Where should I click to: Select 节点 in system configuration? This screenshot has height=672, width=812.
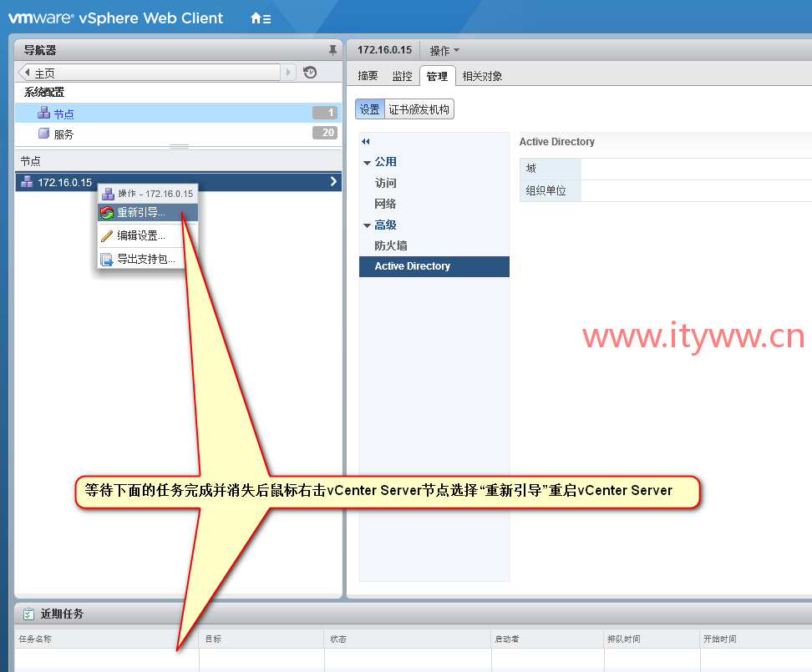tap(178, 113)
